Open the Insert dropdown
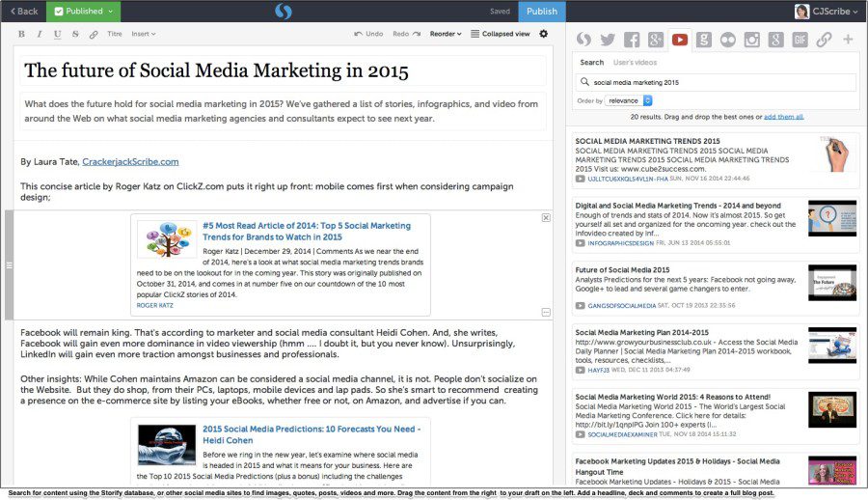This screenshot has width=868, height=500. (144, 34)
